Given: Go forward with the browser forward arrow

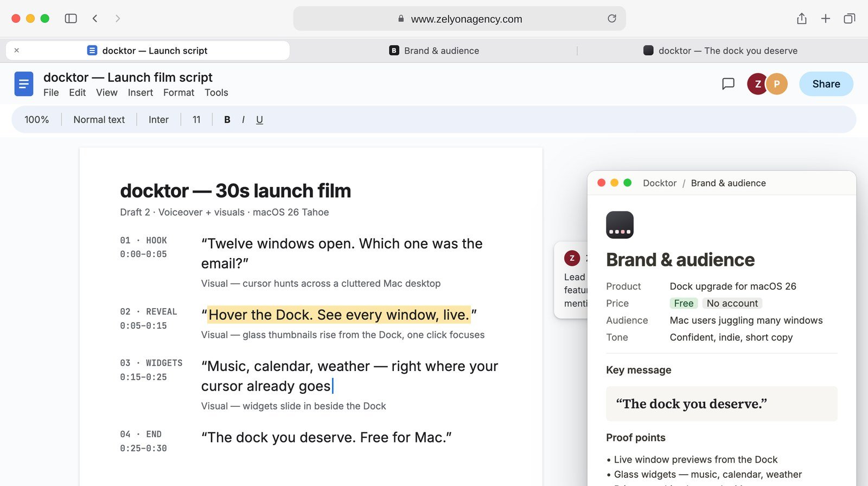Looking at the screenshot, I should pos(118,18).
